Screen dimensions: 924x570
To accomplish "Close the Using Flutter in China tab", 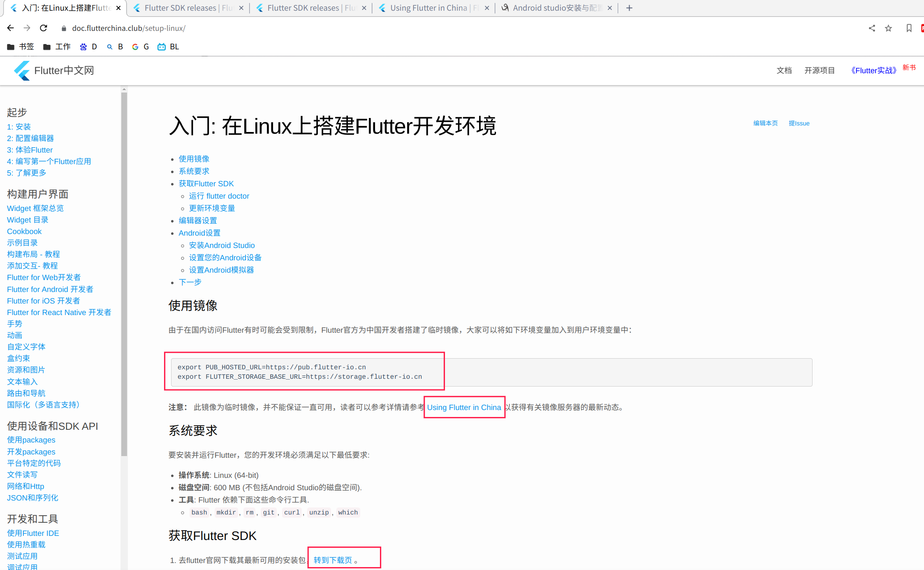I will (x=487, y=8).
